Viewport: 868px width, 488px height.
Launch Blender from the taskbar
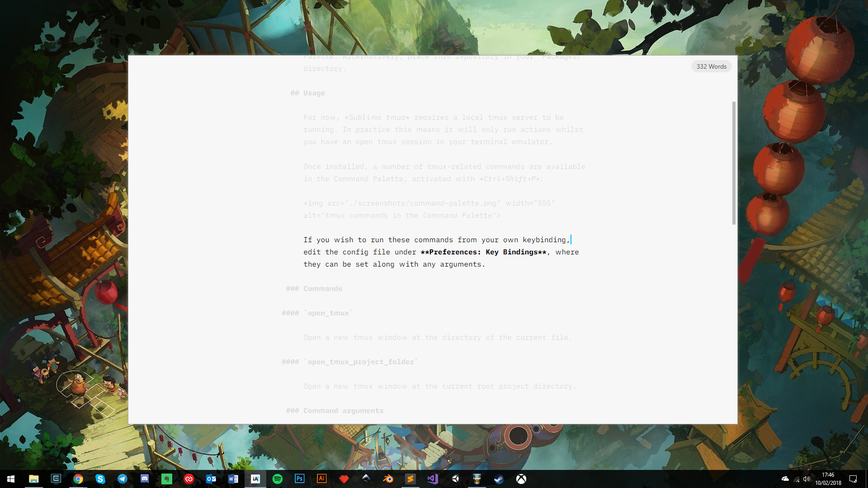tap(388, 479)
